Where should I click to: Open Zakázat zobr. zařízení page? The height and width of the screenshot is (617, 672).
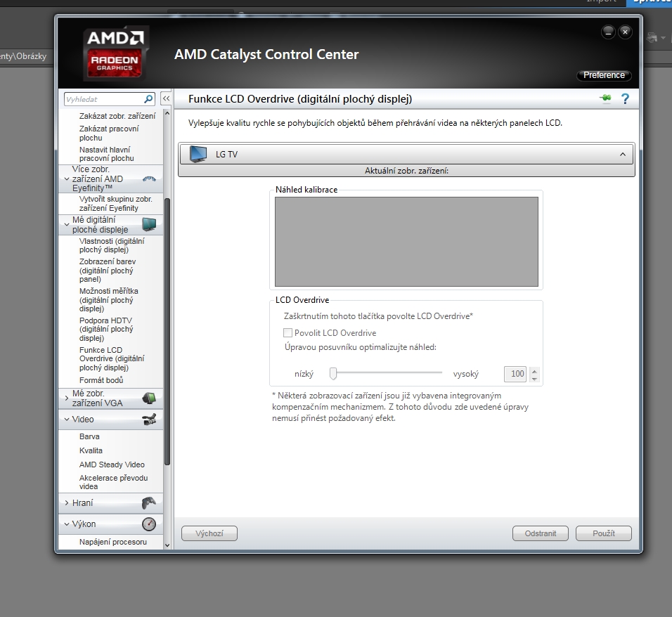point(117,116)
